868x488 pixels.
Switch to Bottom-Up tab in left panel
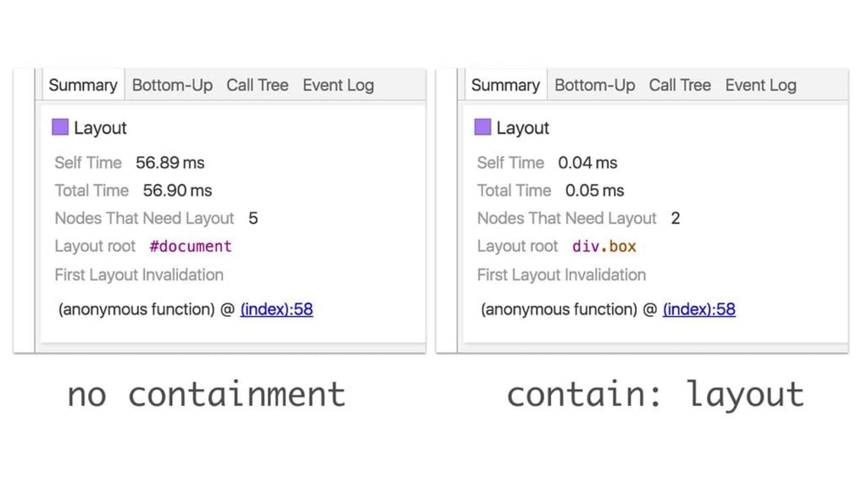pos(172,85)
